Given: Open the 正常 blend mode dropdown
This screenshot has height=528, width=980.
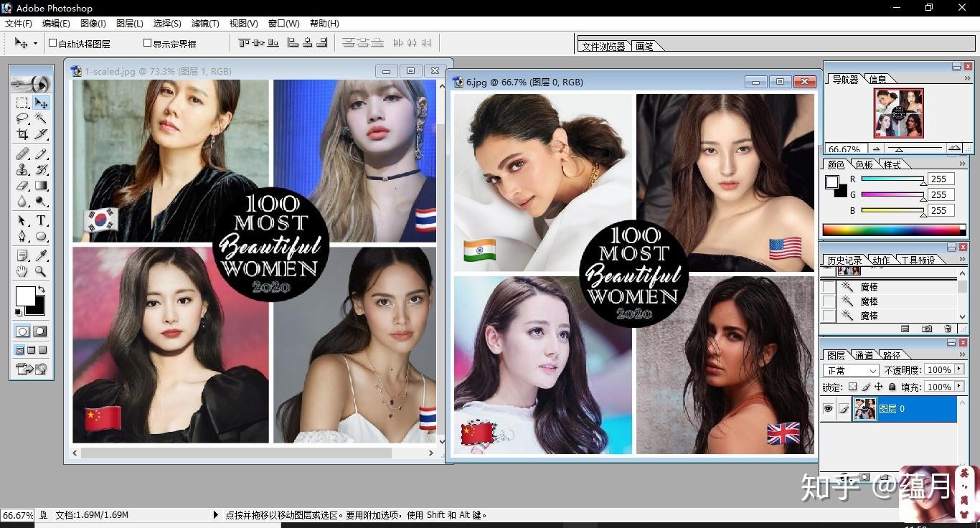Looking at the screenshot, I should point(851,370).
